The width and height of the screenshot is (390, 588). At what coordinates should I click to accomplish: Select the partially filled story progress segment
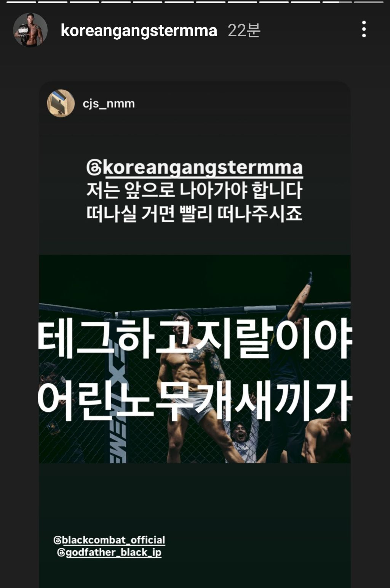337,2
